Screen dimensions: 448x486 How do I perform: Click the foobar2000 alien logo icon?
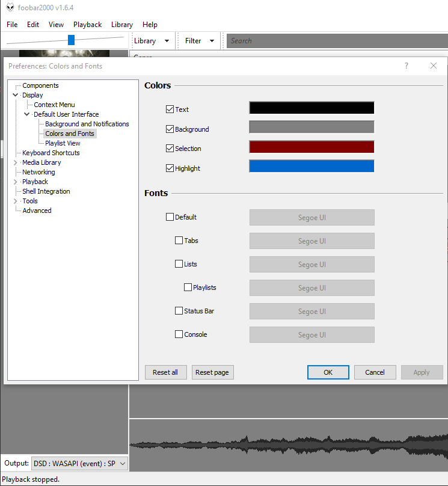click(10, 7)
